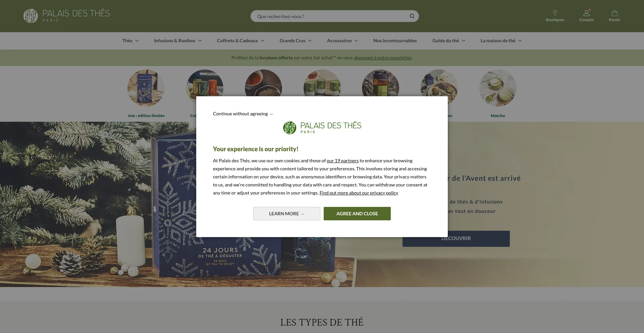Click the Learn More button

[287, 214]
